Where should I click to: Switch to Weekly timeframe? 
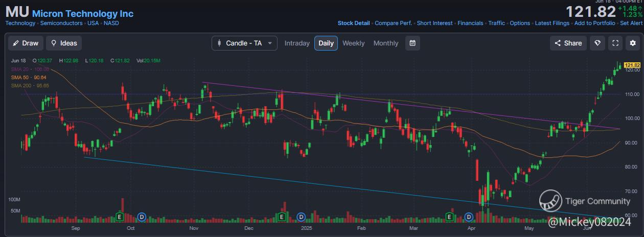(x=354, y=43)
